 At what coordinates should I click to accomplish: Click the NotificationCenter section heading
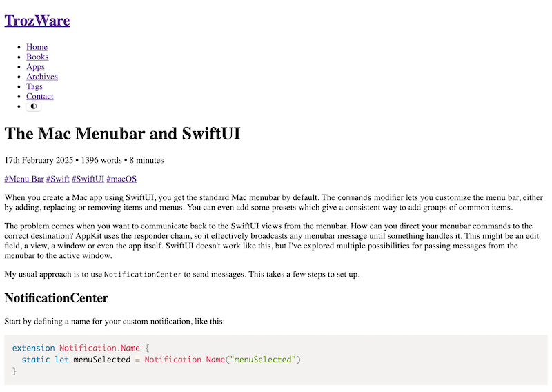(57, 298)
